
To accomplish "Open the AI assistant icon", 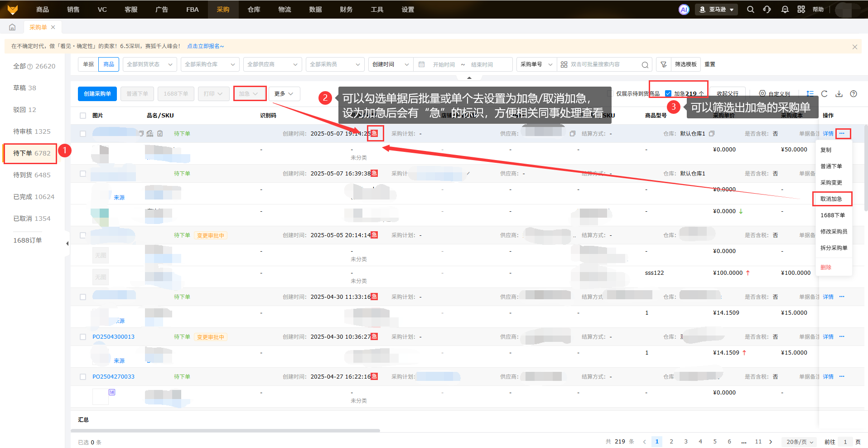I will tap(684, 10).
